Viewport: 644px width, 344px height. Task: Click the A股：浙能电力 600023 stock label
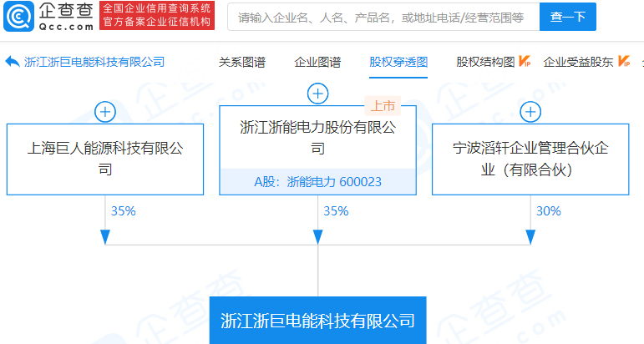[x=318, y=181]
